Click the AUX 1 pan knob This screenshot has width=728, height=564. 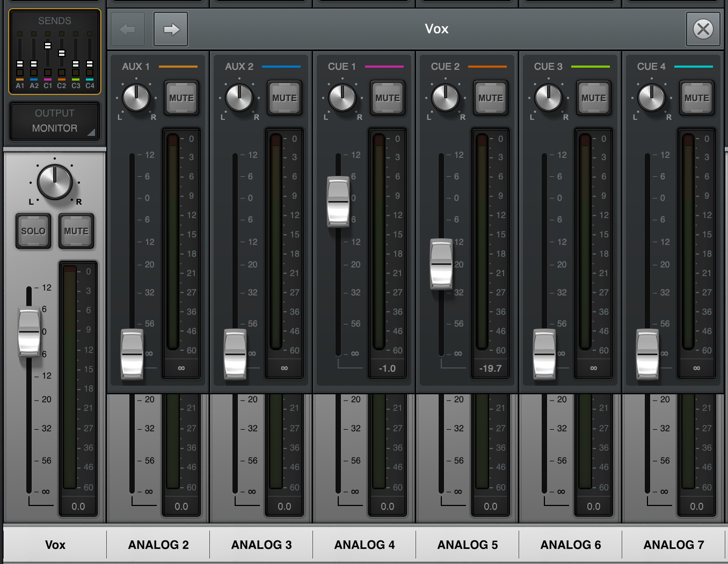(x=136, y=97)
